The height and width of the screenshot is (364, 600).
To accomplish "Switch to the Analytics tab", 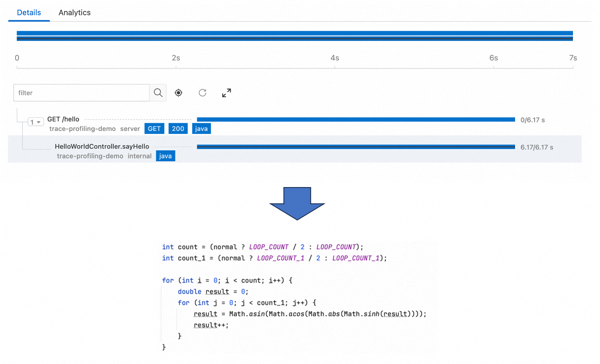I will [74, 12].
